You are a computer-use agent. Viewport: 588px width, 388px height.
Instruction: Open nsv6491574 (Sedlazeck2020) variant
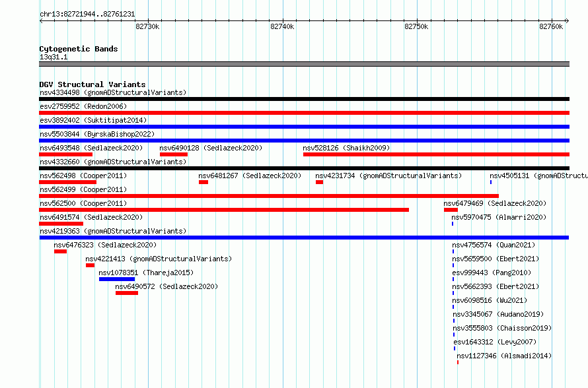point(91,217)
